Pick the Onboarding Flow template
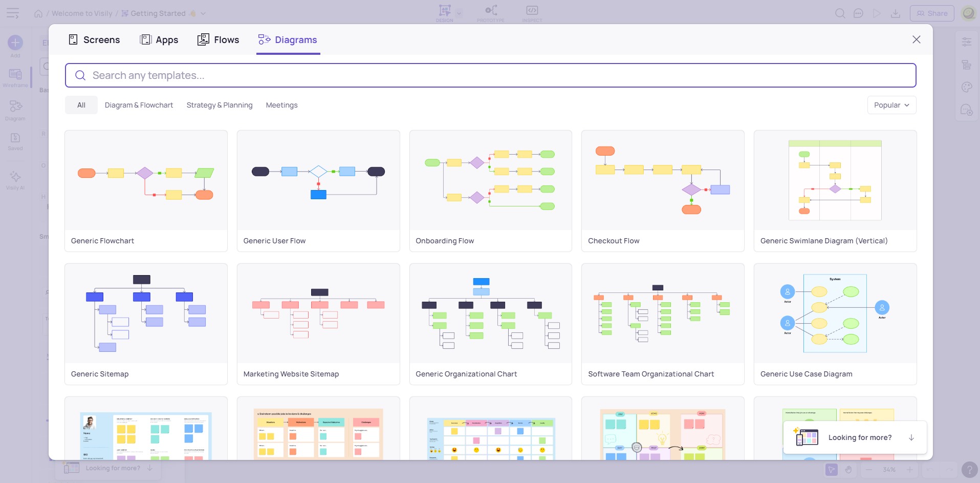Screen dimensions: 980x483 (x=491, y=191)
